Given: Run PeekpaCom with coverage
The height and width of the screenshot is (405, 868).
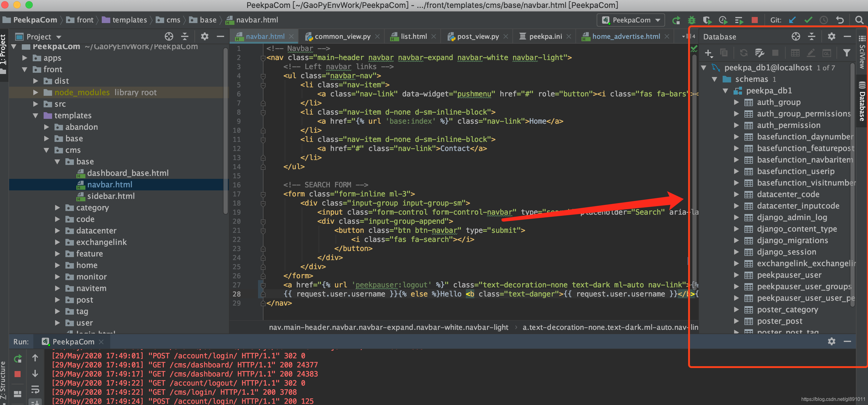Looking at the screenshot, I should coord(707,20).
